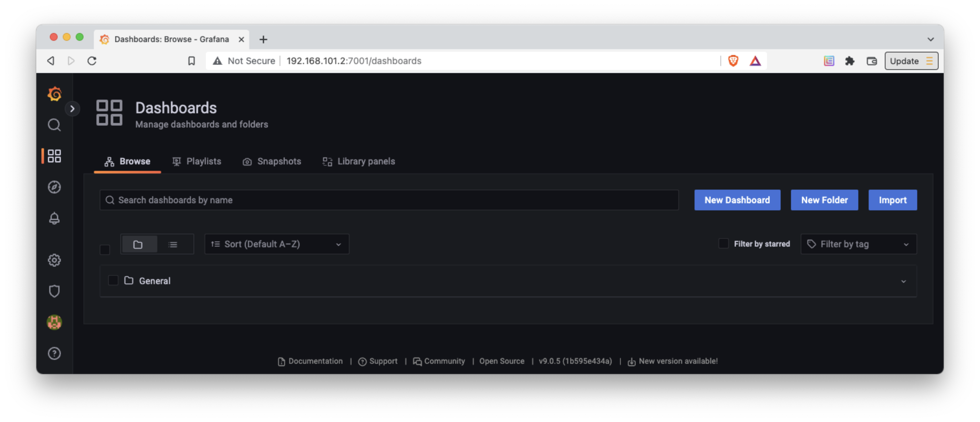Switch to the Playlists tab

tap(197, 161)
